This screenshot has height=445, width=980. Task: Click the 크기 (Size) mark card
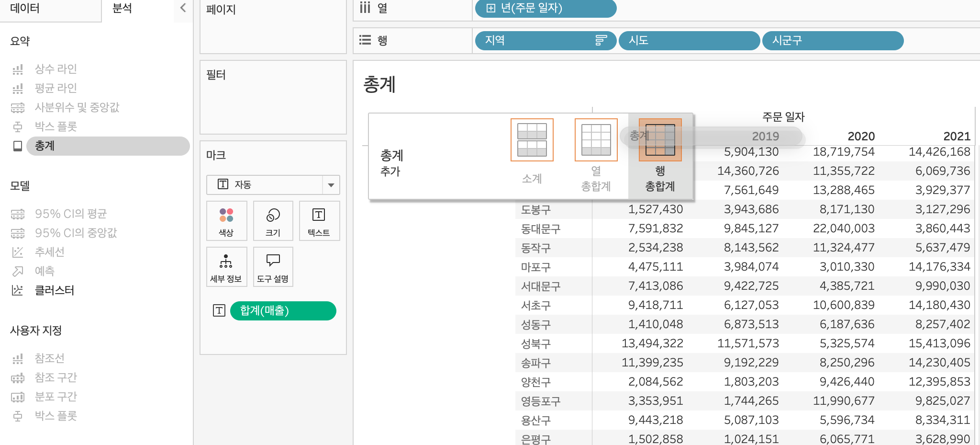273,221
